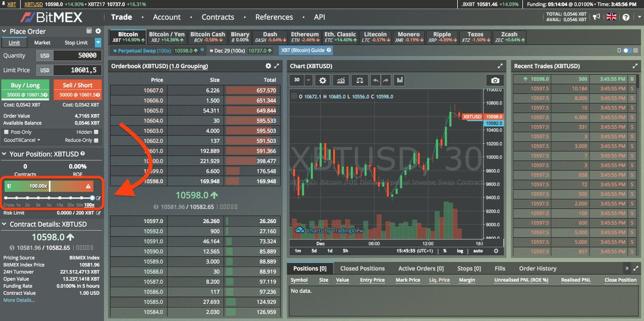
Task: Open order type dropdown next to Stop Limit
Action: point(98,42)
